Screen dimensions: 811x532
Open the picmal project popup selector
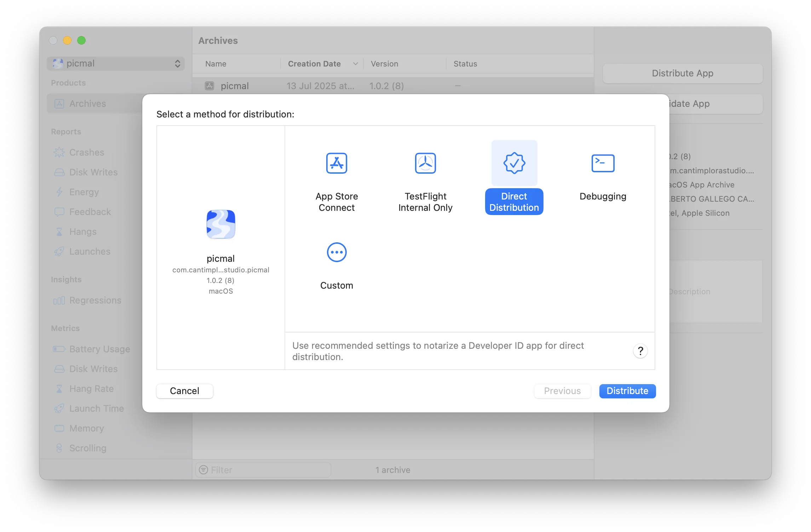[116, 64]
